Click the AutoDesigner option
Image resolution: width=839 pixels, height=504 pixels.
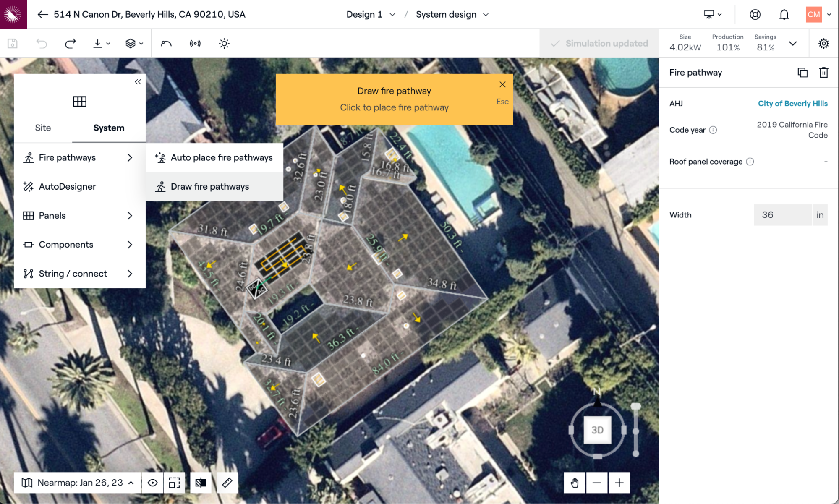pyautogui.click(x=67, y=186)
